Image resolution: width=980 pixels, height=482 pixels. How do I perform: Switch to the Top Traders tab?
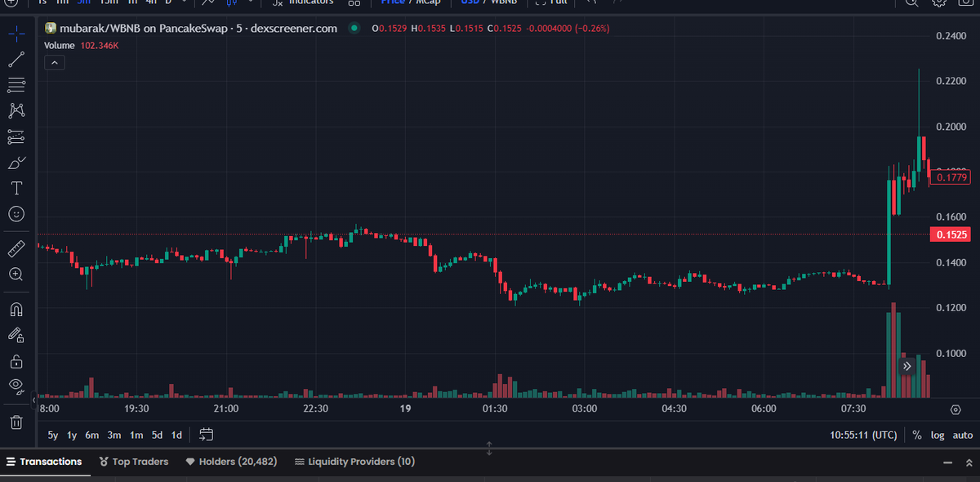pos(133,462)
